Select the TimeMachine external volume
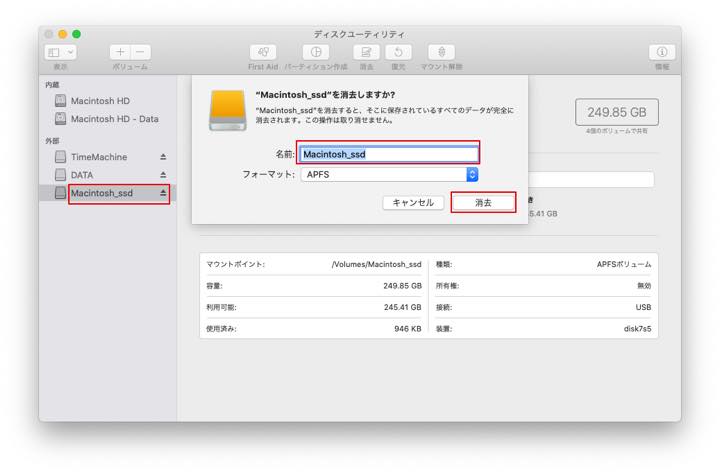 coord(99,157)
